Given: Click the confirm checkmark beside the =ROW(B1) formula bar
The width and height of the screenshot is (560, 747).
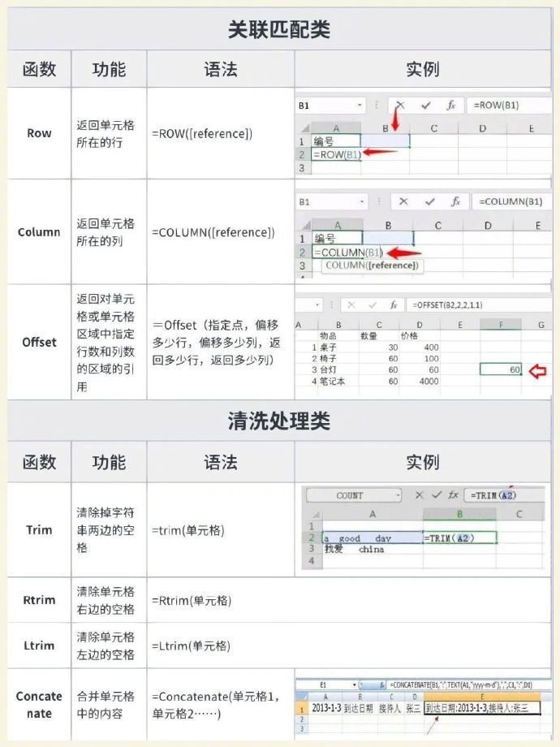Looking at the screenshot, I should coord(426,106).
